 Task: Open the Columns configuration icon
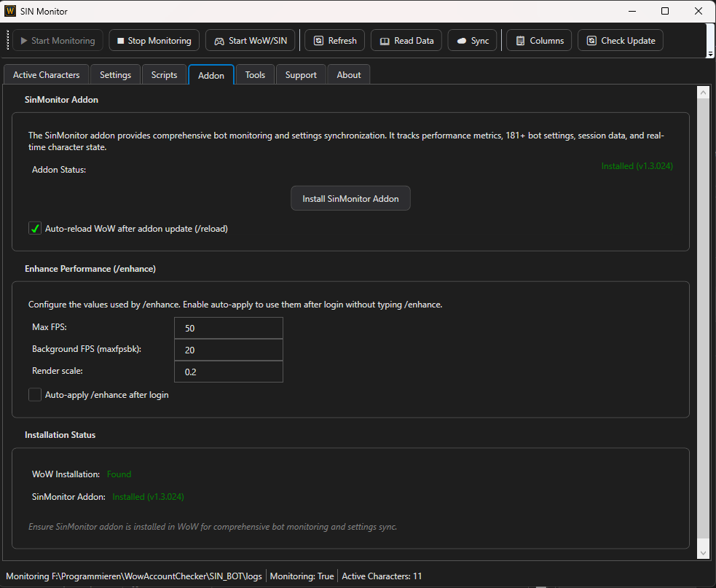519,40
